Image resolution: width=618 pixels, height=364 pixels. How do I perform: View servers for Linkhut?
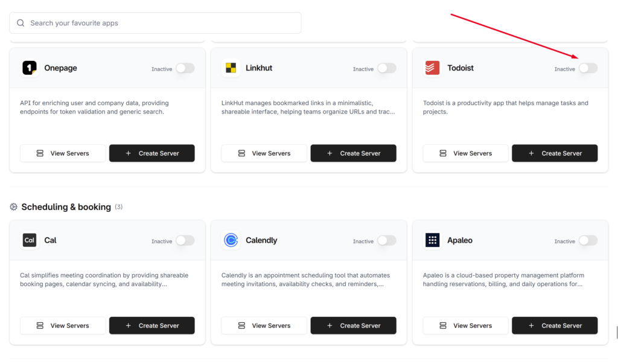coord(264,153)
